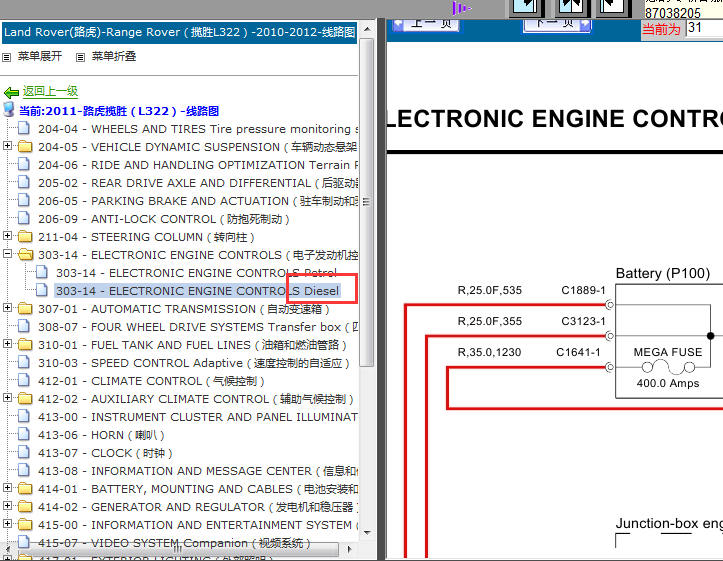Expand the 415-00 INFORMATION AND ENTERTAINMENT node

coord(7,523)
